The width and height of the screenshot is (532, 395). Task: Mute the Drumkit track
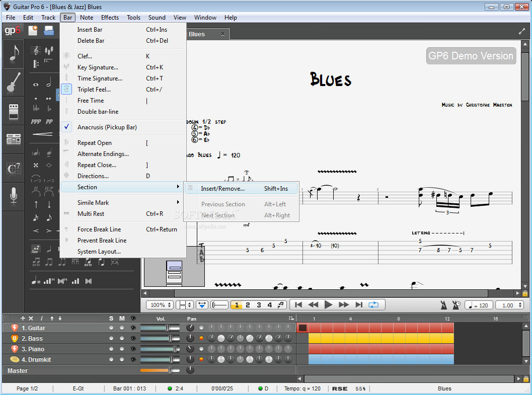pyautogui.click(x=122, y=359)
